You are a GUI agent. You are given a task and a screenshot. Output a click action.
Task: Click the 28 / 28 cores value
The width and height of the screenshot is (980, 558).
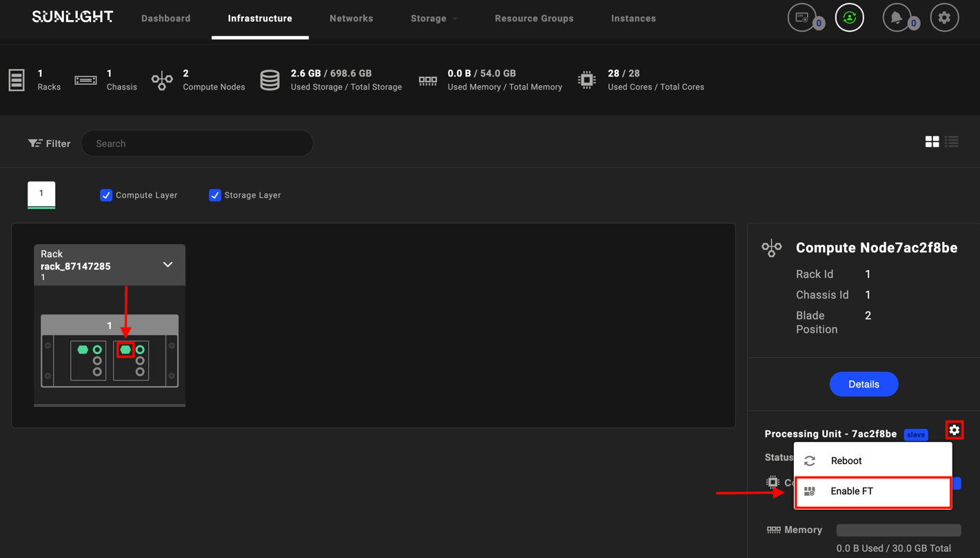click(x=624, y=73)
